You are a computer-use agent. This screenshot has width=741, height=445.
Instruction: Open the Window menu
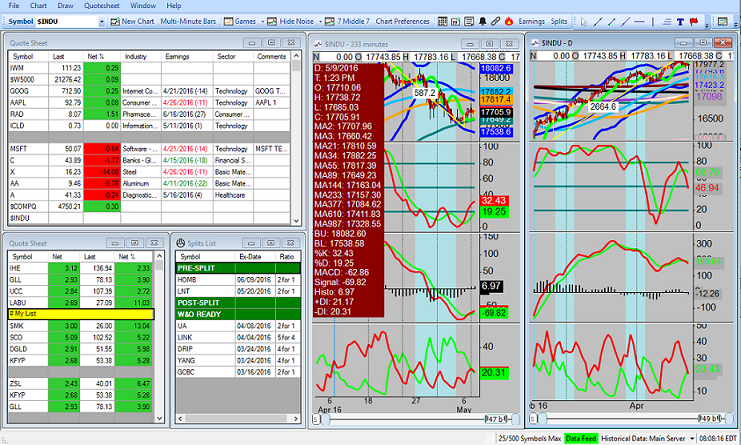coord(143,6)
